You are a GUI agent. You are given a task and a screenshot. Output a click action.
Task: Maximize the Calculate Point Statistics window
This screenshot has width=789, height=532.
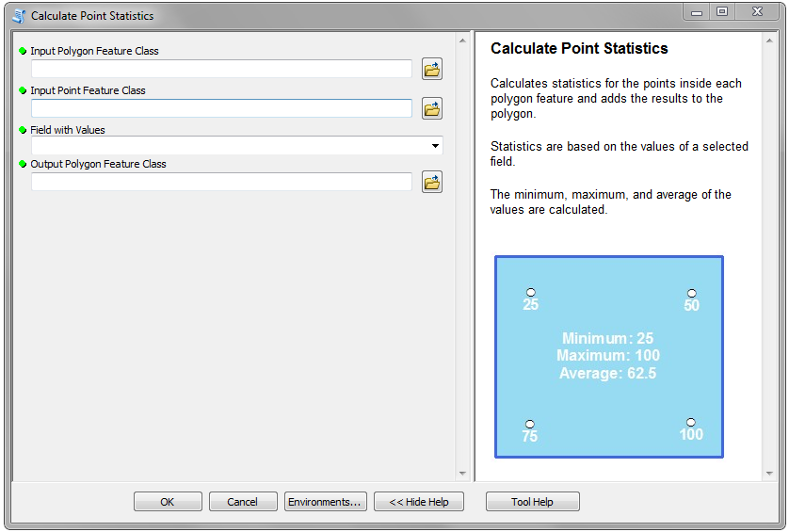point(722,11)
